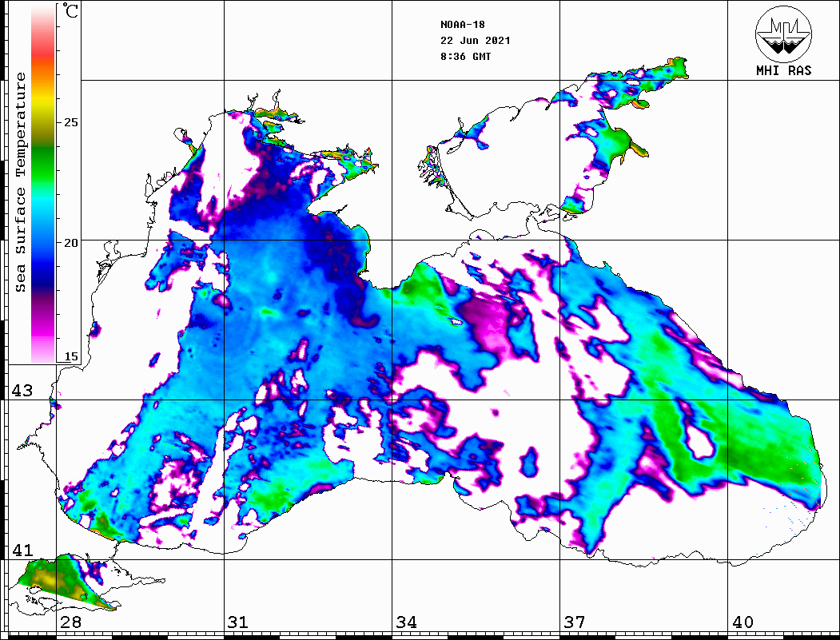Click longitude label 31
The image size is (840, 640).
pos(238,622)
